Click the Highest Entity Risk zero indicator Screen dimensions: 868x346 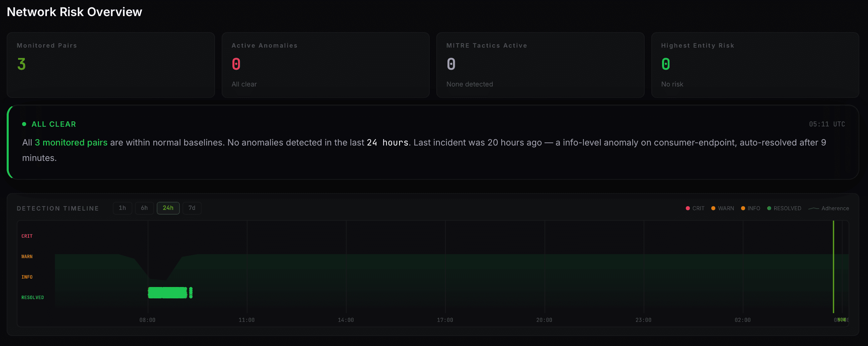click(665, 64)
